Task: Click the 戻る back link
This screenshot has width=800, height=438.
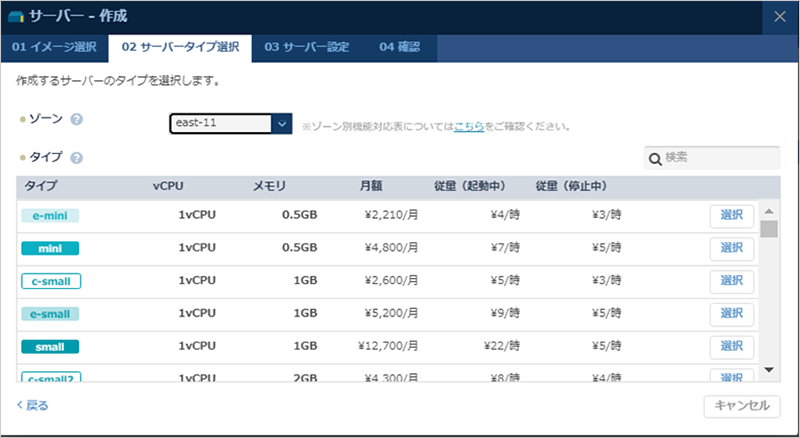Action: coord(32,406)
